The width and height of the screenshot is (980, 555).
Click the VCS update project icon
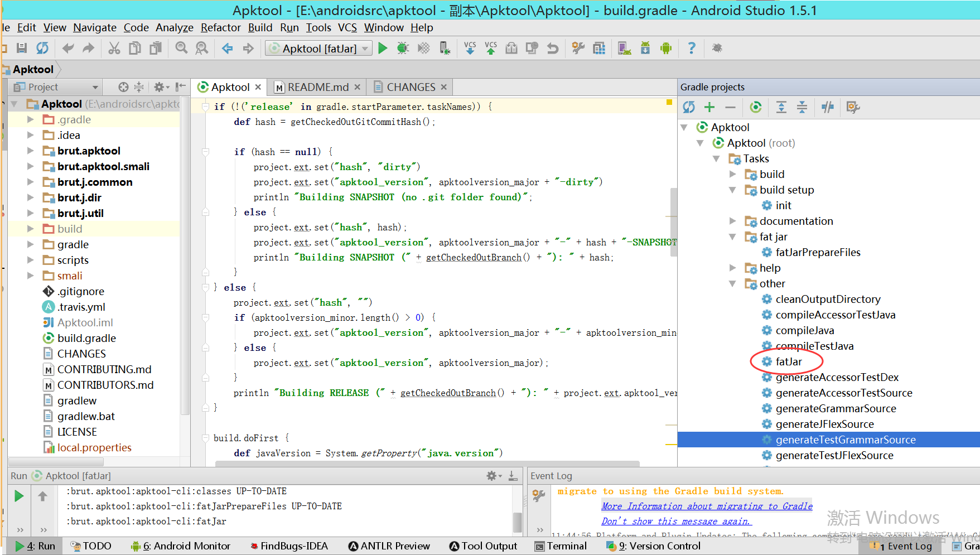(x=470, y=49)
